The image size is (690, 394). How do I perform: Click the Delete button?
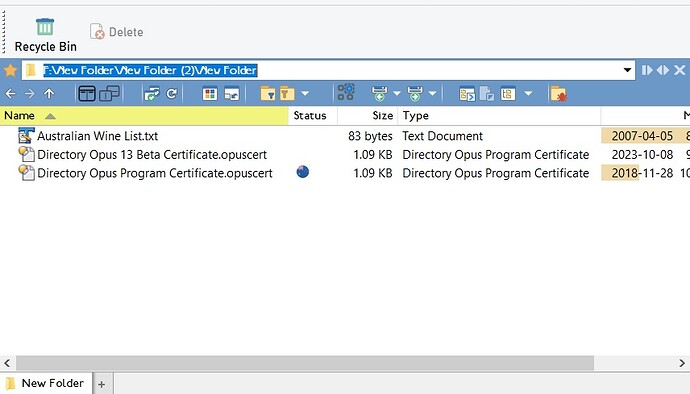(x=117, y=32)
